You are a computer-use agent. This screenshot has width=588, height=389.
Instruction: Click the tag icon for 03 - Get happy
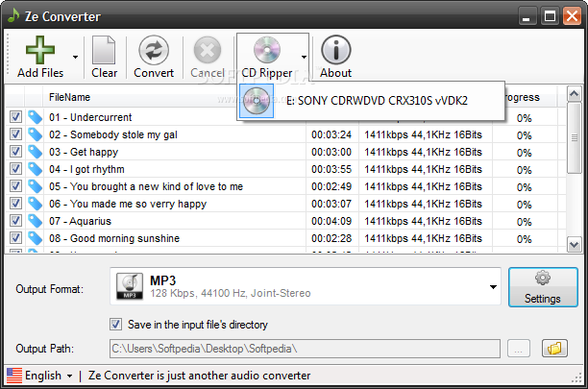[x=35, y=152]
